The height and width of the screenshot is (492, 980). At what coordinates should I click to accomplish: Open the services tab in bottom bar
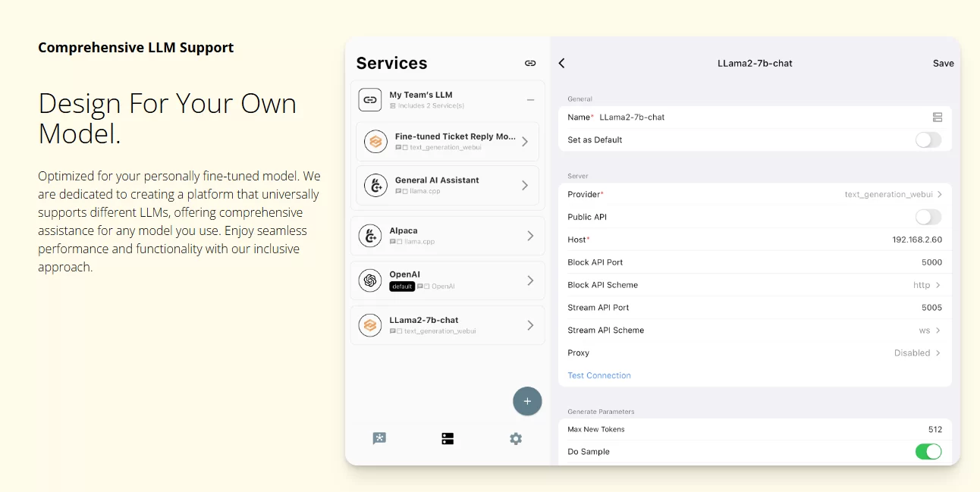click(448, 439)
